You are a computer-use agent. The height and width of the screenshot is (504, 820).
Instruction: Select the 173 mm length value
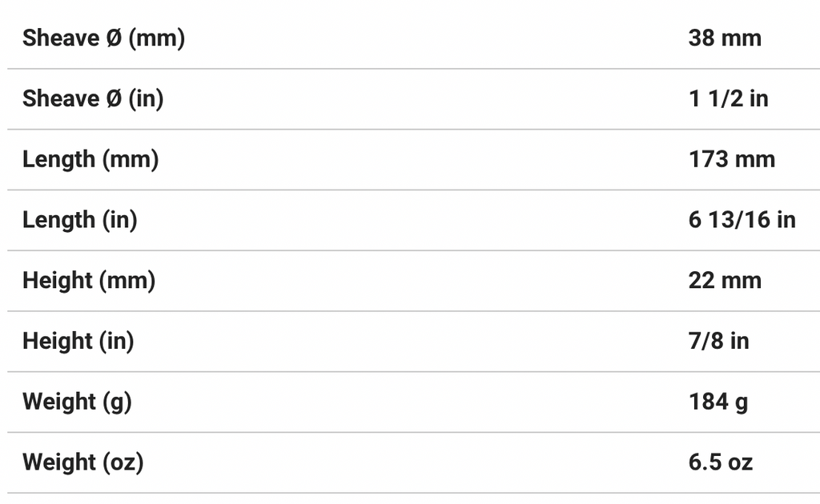(732, 159)
